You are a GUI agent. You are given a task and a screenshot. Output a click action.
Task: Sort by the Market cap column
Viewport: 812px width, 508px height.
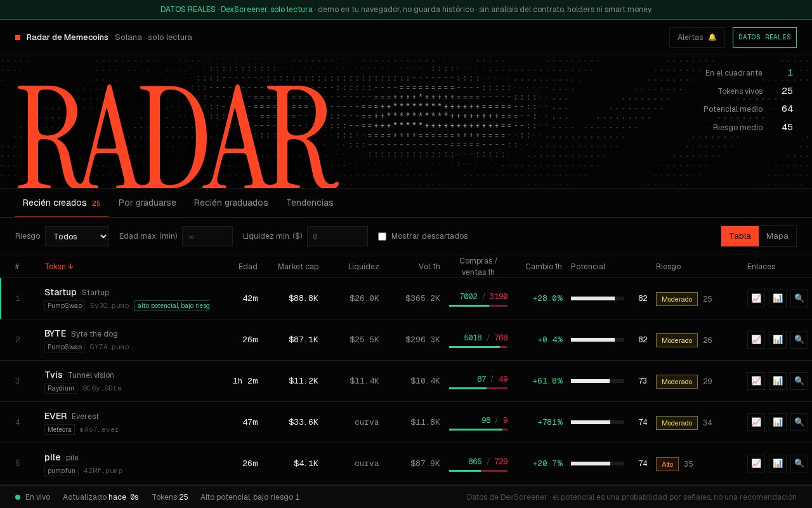pos(298,267)
